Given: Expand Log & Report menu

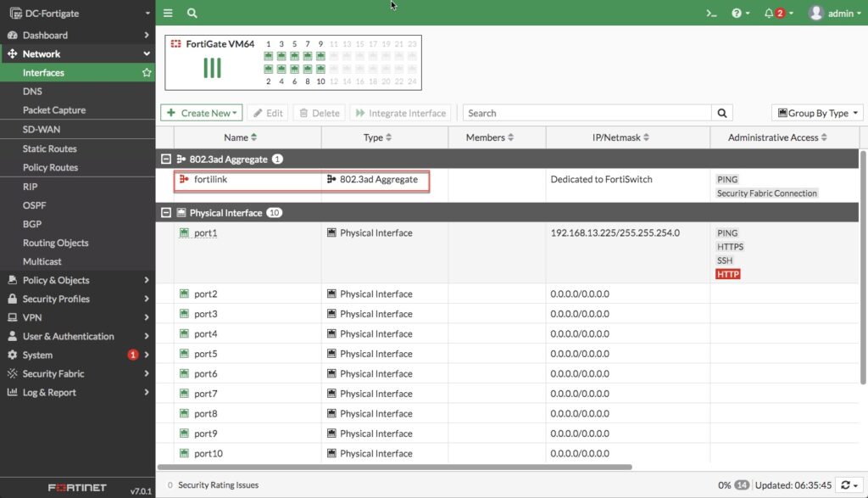Looking at the screenshot, I should [x=77, y=393].
